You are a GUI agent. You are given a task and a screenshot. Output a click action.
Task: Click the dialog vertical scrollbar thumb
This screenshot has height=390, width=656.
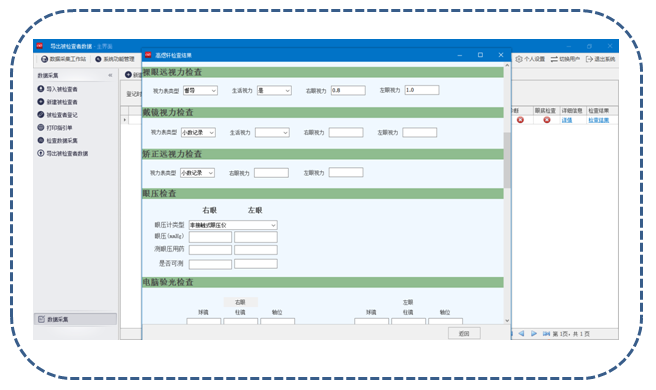(507, 160)
